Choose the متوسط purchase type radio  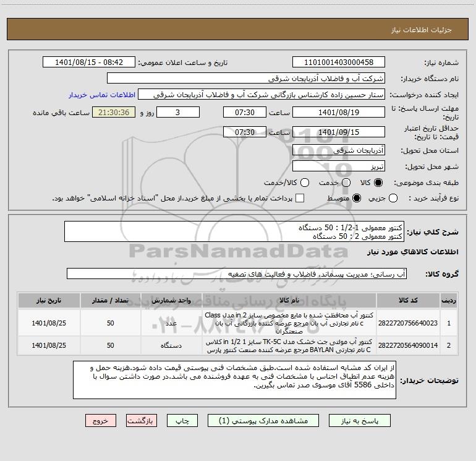tap(357, 198)
